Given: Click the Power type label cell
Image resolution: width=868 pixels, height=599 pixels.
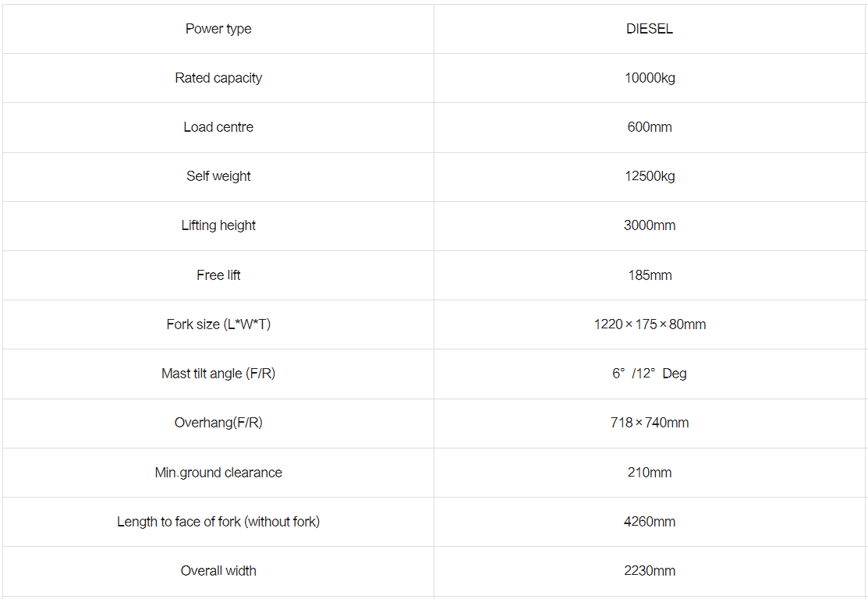Looking at the screenshot, I should pyautogui.click(x=218, y=29).
